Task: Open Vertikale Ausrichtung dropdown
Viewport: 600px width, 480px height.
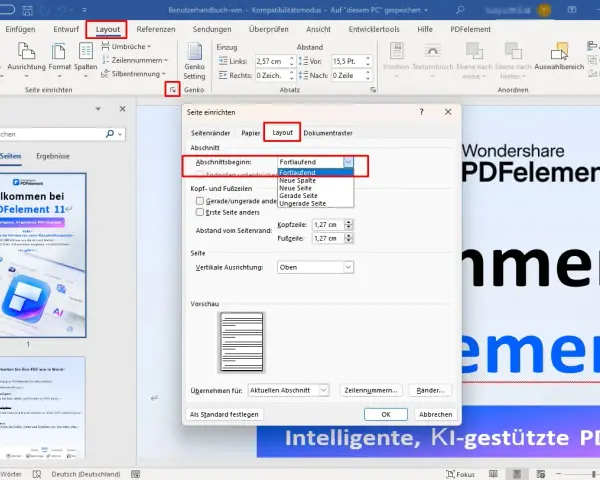Action: [x=315, y=267]
